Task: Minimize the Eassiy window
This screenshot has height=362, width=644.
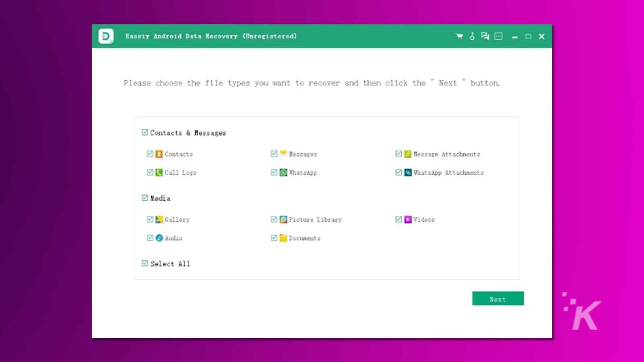Action: 515,37
